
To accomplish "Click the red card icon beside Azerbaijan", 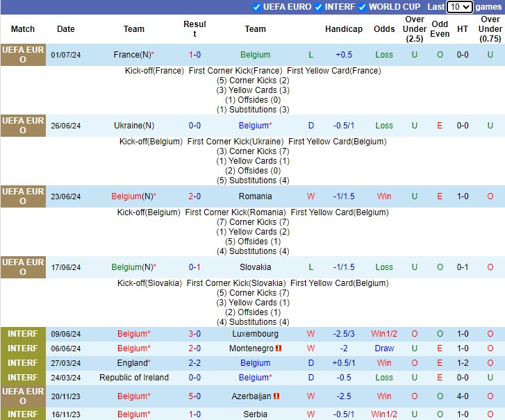I will (x=276, y=396).
